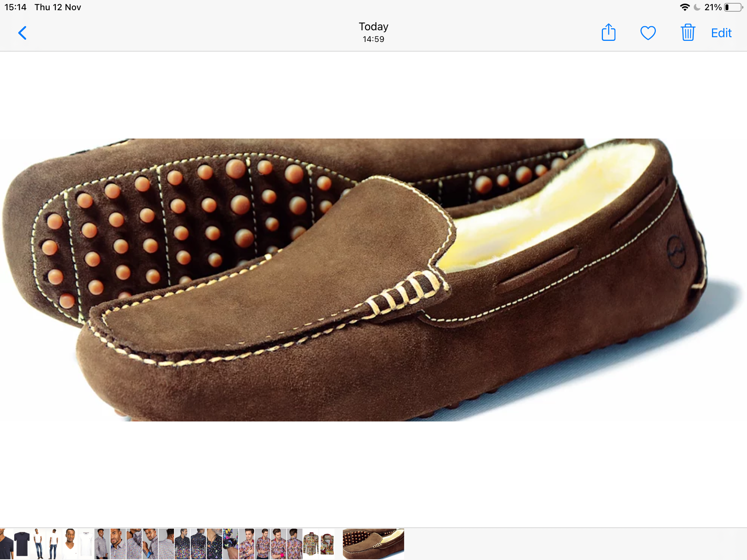Select the man in white tee facing front thumbnail
This screenshot has width=747, height=560.
pos(38,544)
